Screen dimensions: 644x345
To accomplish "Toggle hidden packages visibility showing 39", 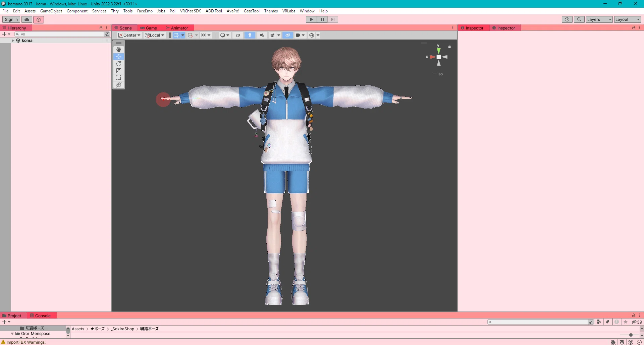I will point(637,322).
